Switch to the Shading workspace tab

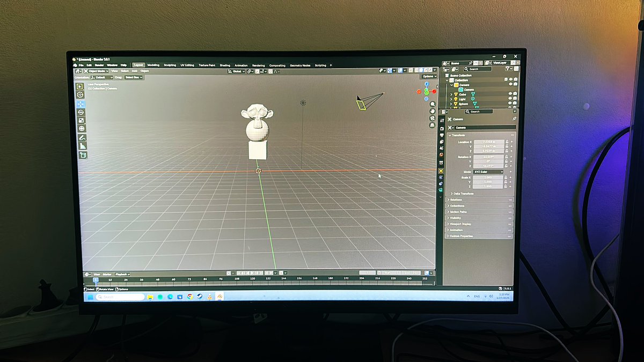click(225, 65)
